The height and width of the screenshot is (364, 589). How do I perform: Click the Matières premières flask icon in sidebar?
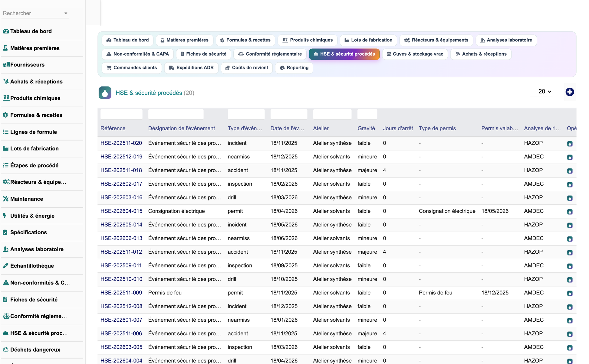pos(6,48)
